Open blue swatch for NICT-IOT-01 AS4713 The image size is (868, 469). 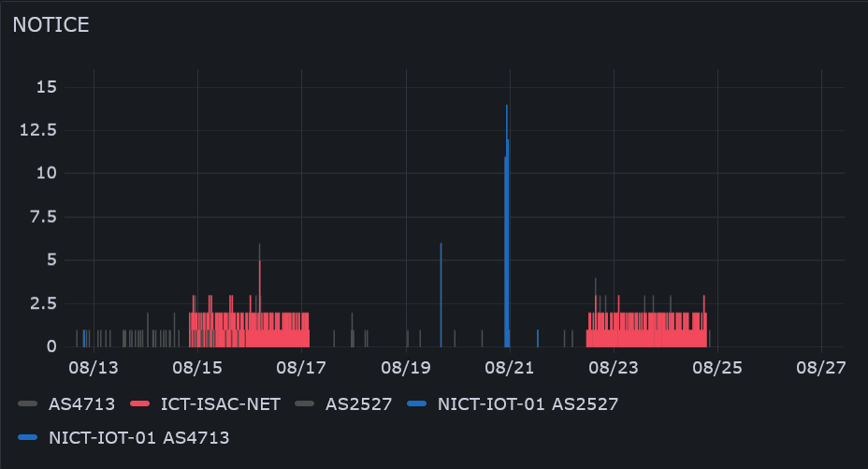(28, 436)
